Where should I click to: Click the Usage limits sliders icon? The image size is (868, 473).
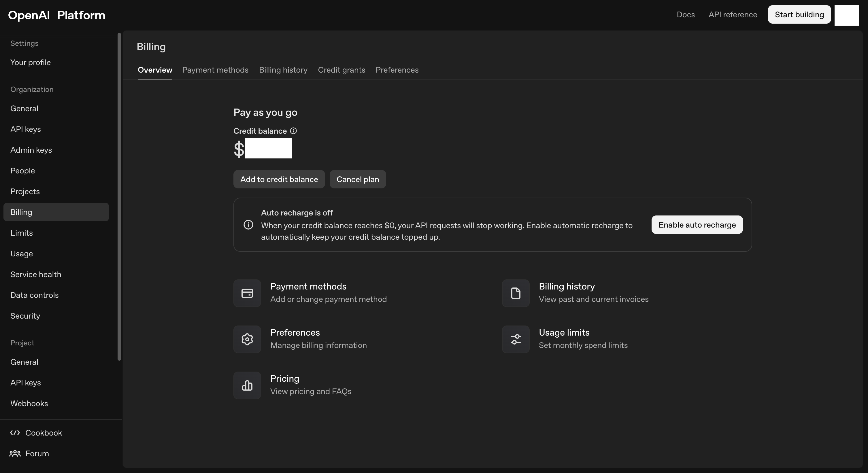[x=516, y=339]
